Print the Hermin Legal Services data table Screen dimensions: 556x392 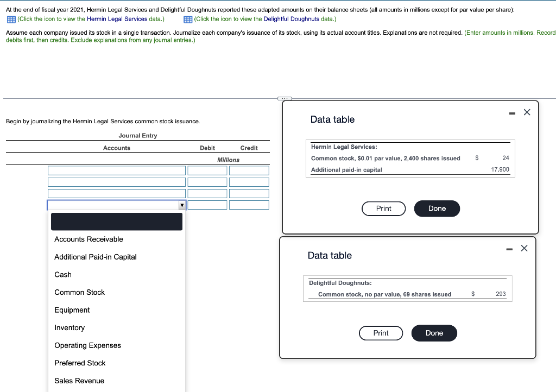(x=384, y=208)
